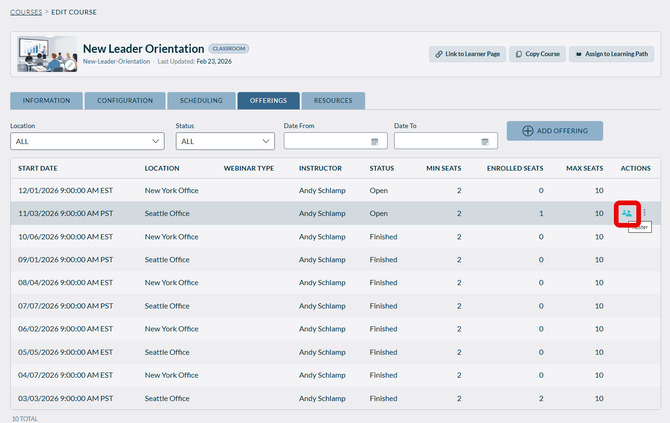This screenshot has width=670, height=423.
Task: Open the roster icon for Seattle 11/03/2026 offering
Action: pos(627,213)
